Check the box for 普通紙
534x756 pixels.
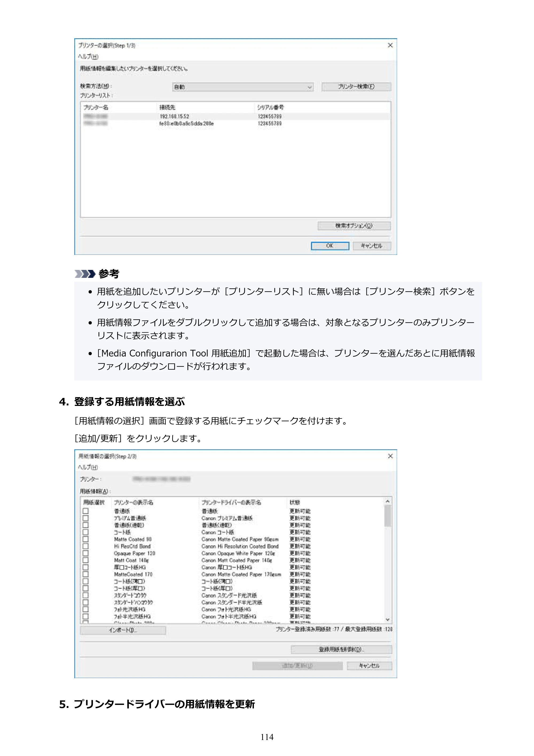click(85, 511)
